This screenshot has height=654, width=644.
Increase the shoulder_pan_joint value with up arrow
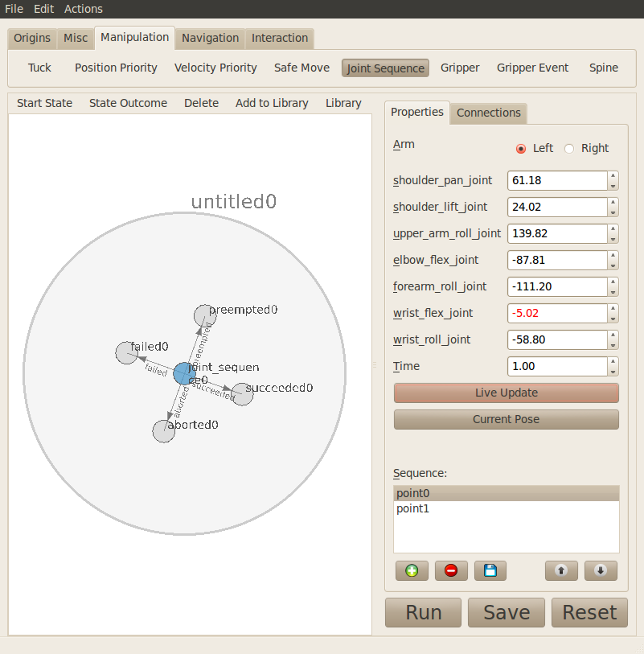click(x=613, y=175)
